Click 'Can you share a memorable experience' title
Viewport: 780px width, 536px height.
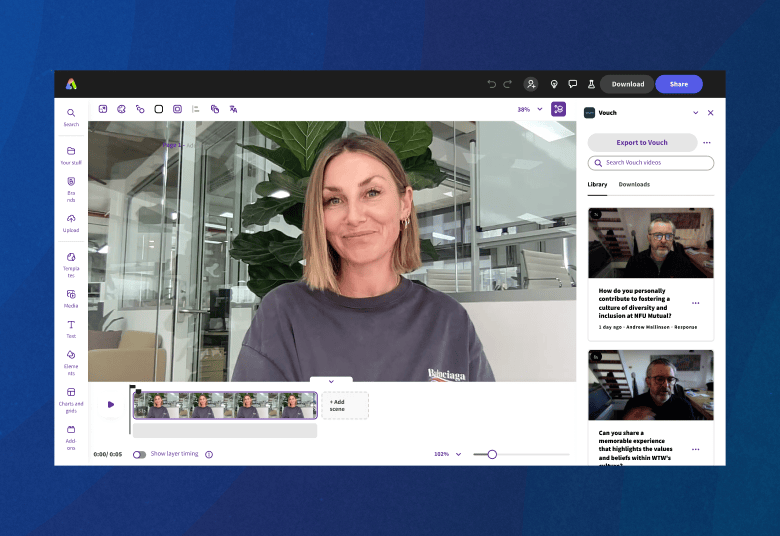pyautogui.click(x=635, y=447)
